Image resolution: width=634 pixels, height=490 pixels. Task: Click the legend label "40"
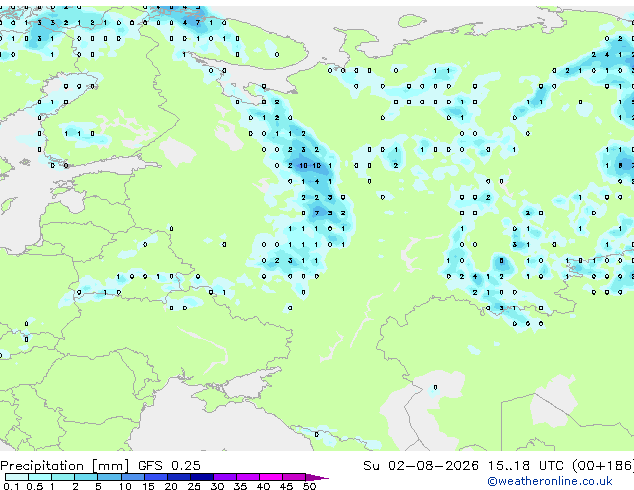pos(263,486)
